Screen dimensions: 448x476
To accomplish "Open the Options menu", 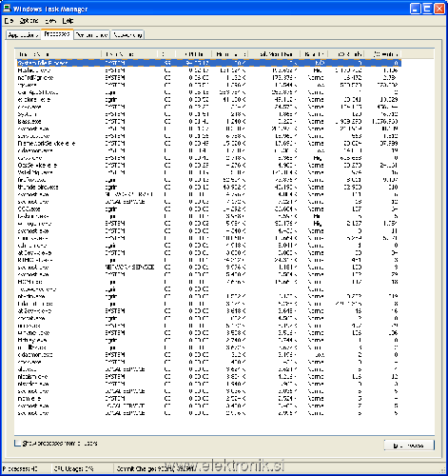I will click(x=29, y=21).
